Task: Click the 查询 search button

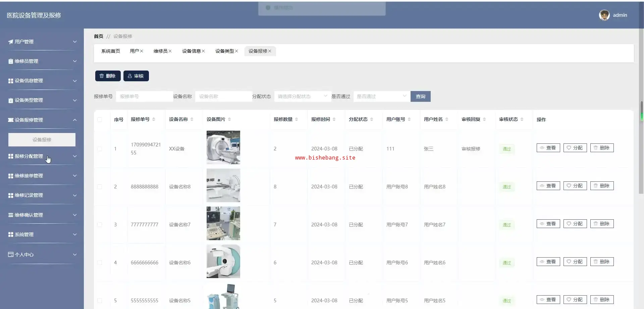Action: 420,96
